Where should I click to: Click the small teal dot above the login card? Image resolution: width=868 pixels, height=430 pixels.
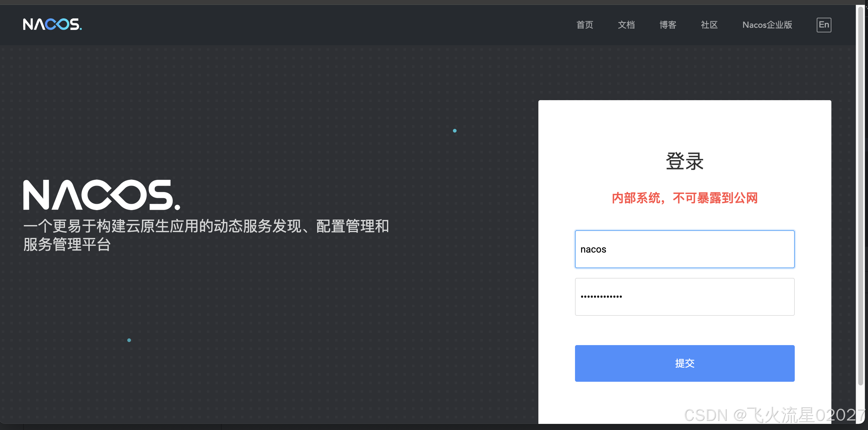(x=454, y=130)
